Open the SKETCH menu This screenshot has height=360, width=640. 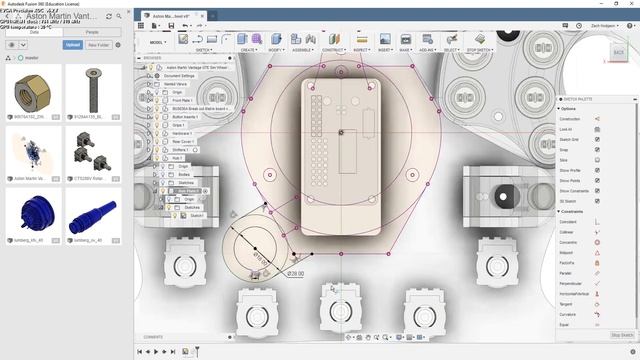204,50
